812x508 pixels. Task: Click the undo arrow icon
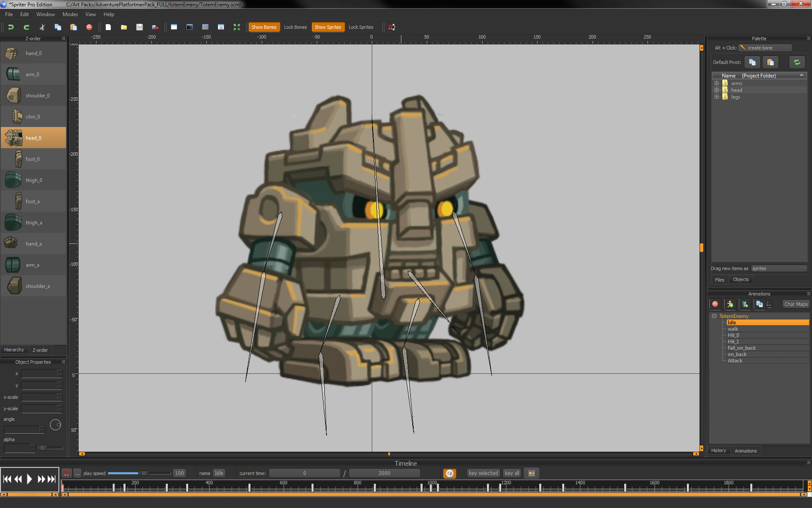click(x=11, y=27)
